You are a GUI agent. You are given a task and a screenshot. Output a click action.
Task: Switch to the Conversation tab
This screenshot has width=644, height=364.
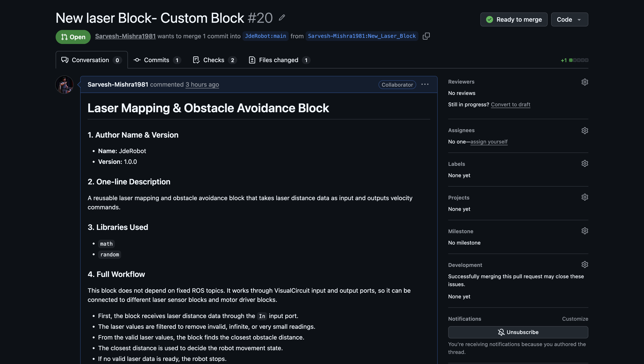pos(92,60)
